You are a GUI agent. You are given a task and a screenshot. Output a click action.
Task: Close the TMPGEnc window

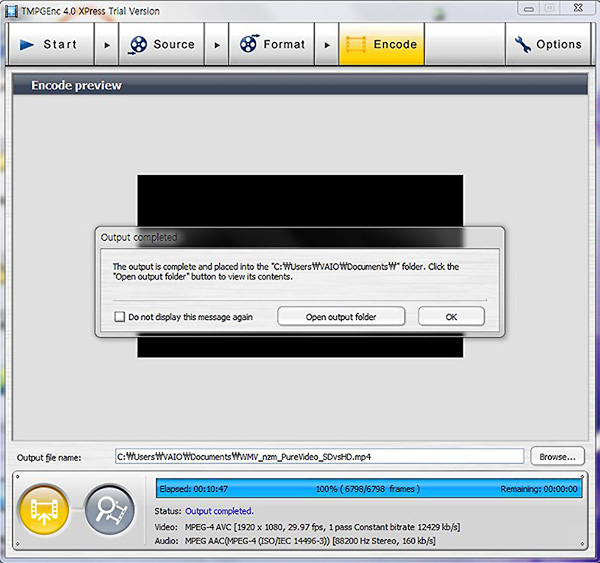pyautogui.click(x=578, y=8)
